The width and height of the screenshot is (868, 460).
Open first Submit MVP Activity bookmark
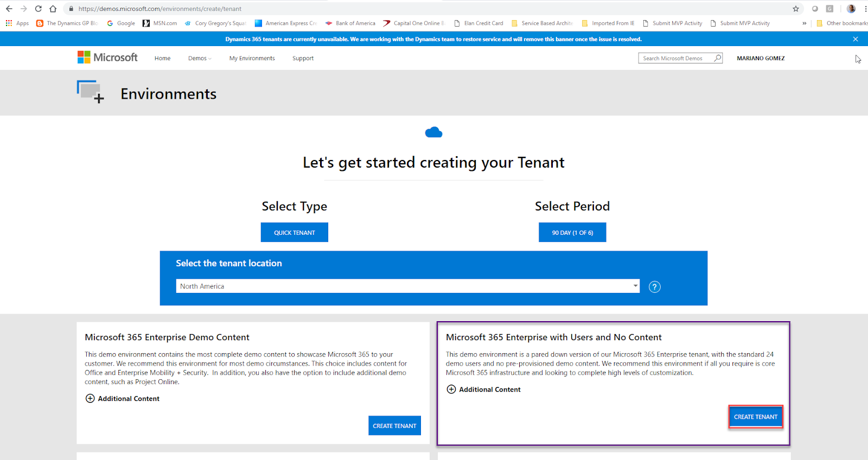click(672, 23)
